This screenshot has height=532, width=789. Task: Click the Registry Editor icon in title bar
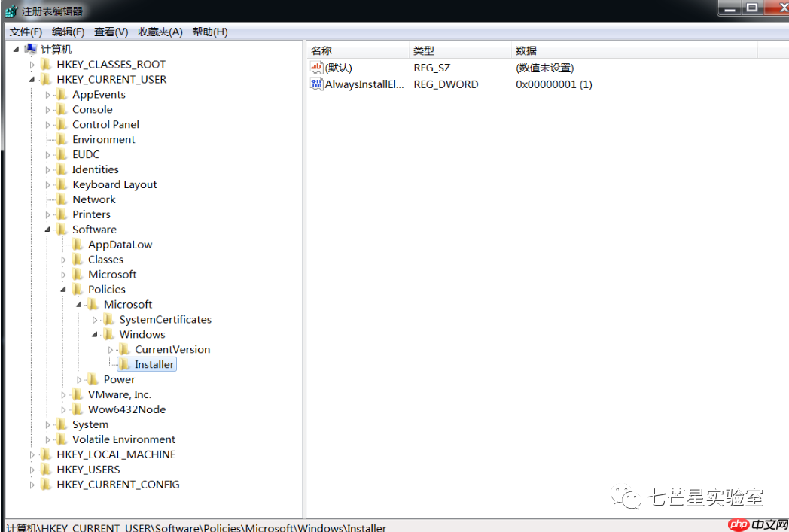pos(11,10)
